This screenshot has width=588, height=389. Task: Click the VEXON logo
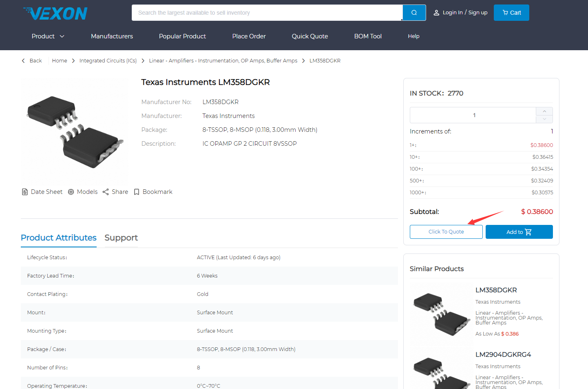(55, 13)
